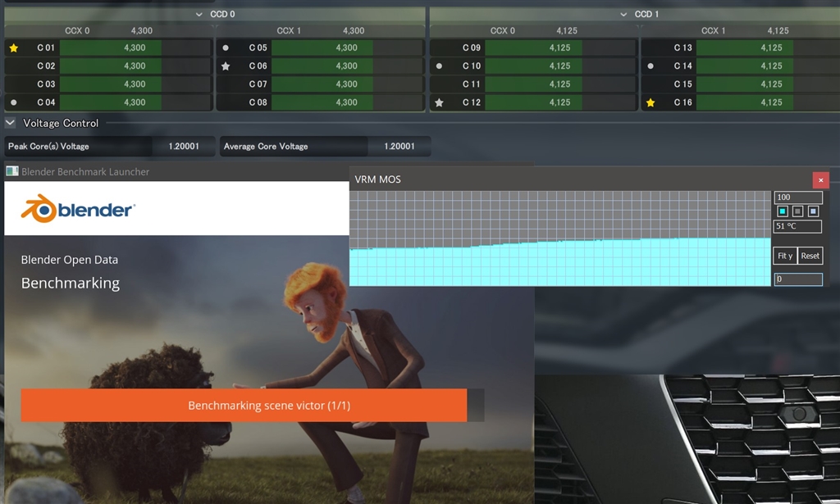Click the graph minimum field showing 0
The image size is (840, 504).
(798, 279)
